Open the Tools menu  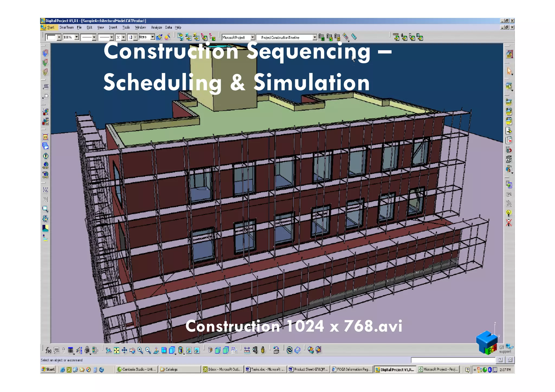click(x=126, y=27)
